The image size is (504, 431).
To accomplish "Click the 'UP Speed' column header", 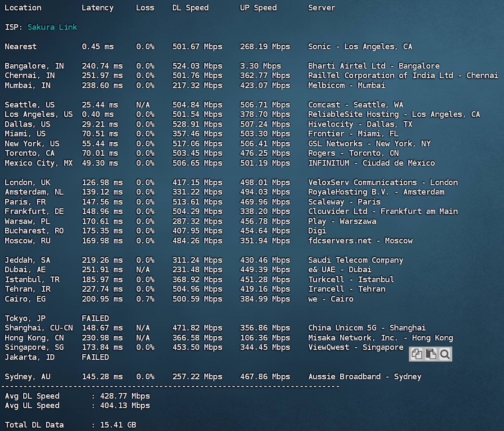I will tap(258, 8).
